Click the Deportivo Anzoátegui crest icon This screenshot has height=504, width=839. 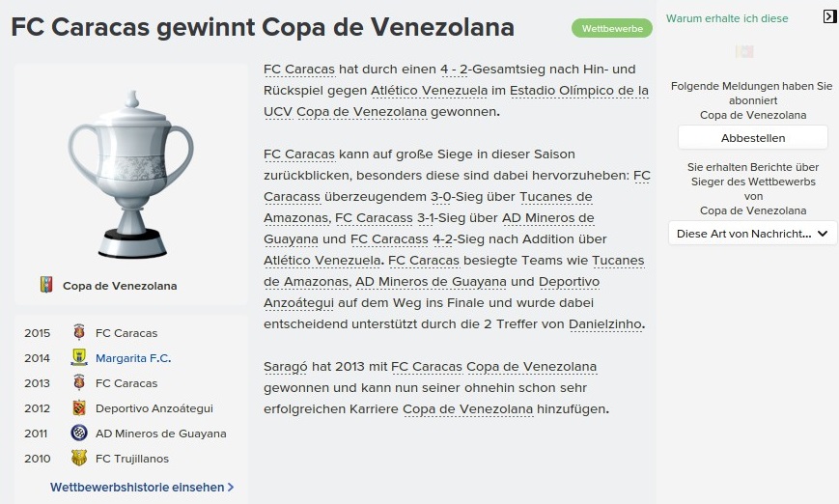point(79,407)
